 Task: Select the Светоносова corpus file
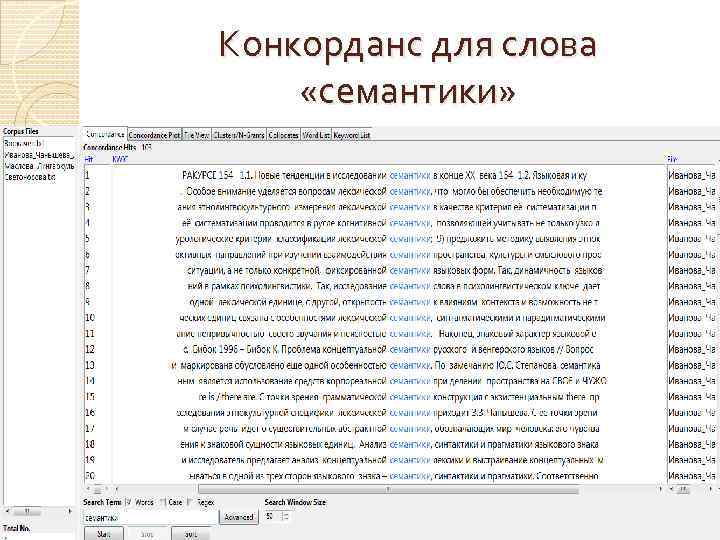(x=29, y=177)
